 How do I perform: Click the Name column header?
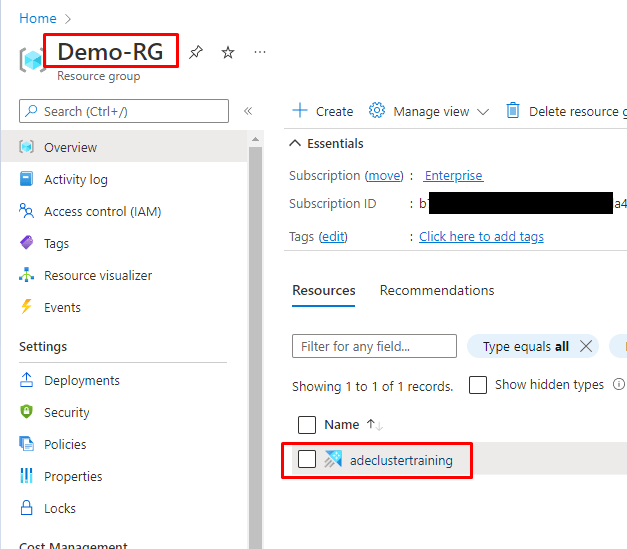[341, 425]
